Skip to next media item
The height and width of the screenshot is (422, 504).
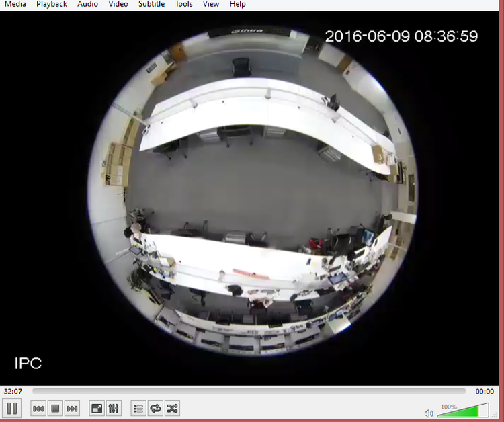(x=72, y=409)
